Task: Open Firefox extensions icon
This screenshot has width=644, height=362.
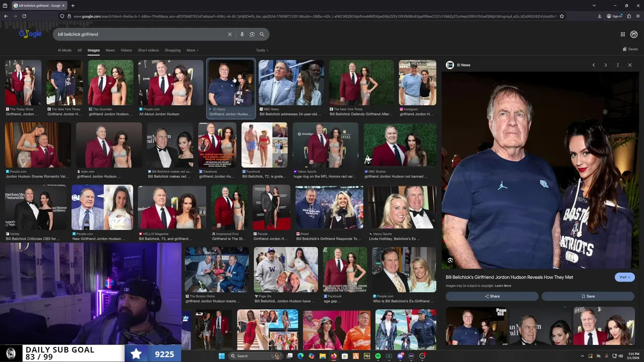Action: click(x=629, y=16)
